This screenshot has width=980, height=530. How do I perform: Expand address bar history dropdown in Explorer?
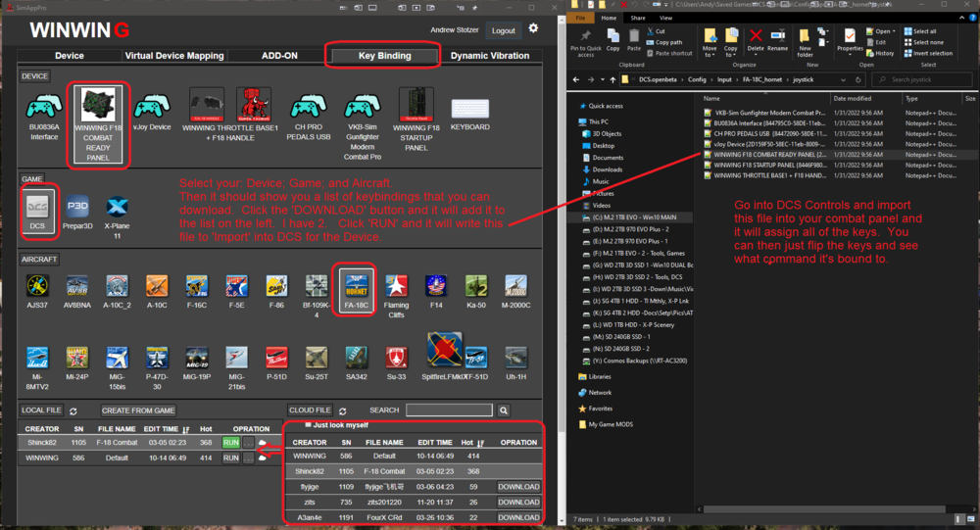[x=843, y=80]
